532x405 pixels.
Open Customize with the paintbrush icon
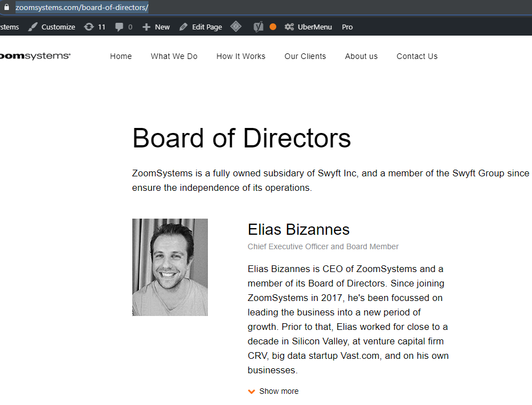[33, 27]
